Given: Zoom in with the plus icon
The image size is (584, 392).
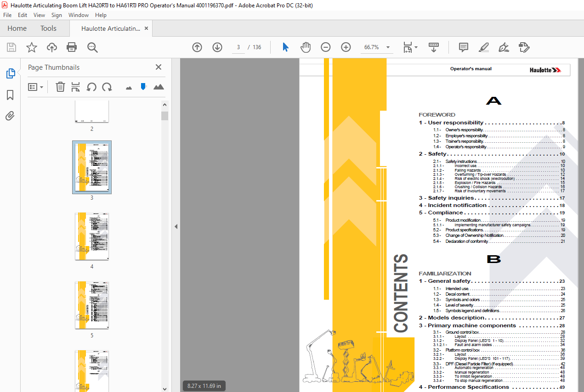Looking at the screenshot, I should pos(346,47).
